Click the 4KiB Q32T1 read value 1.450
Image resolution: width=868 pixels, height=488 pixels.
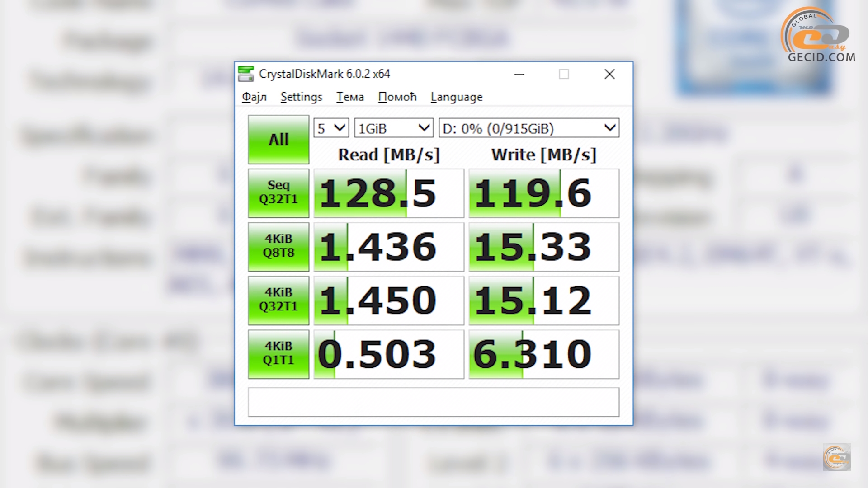coord(389,300)
